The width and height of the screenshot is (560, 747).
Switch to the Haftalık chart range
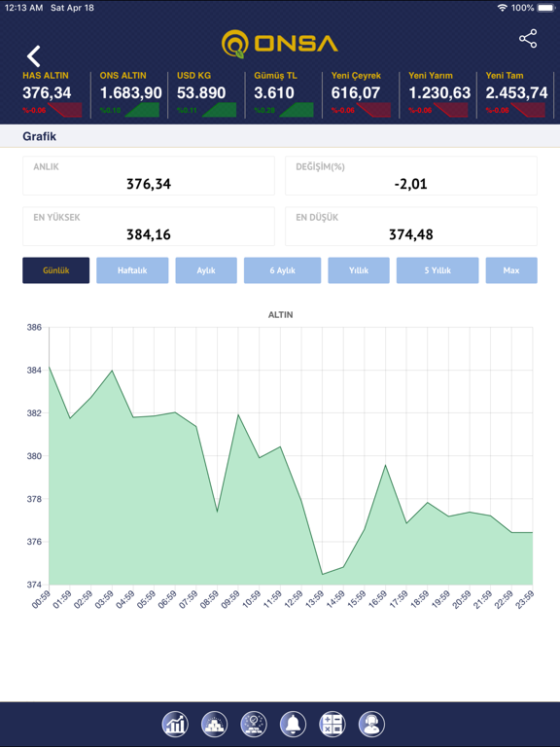click(x=132, y=270)
